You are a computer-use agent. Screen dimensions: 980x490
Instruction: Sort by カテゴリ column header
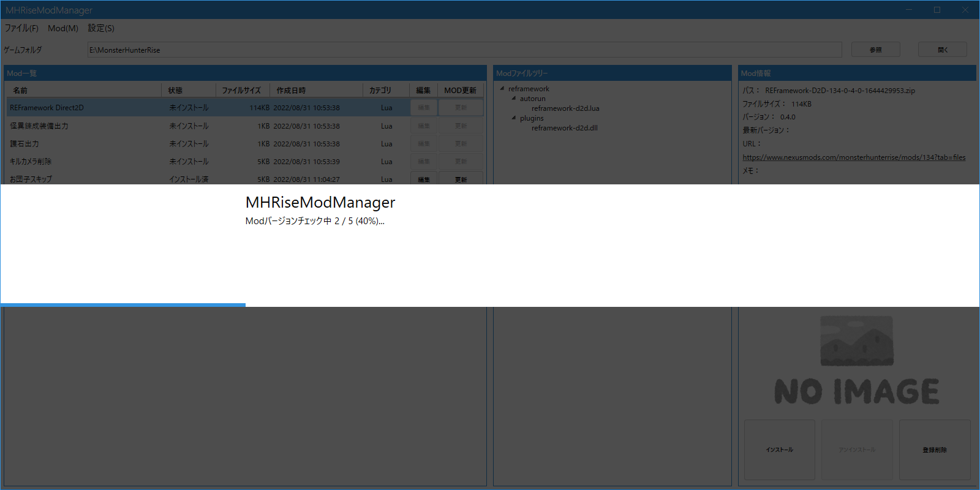coord(386,90)
